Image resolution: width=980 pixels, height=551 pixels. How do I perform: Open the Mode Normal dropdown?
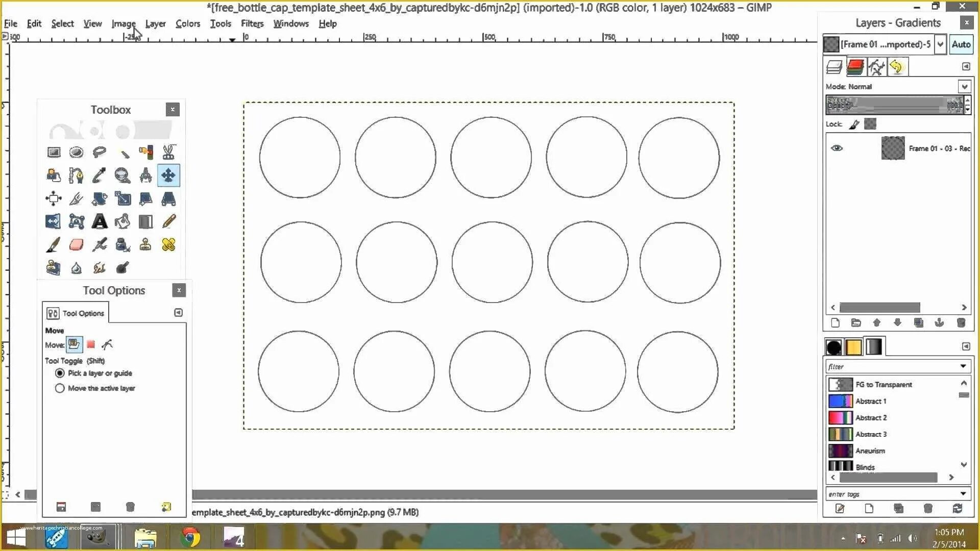[964, 86]
